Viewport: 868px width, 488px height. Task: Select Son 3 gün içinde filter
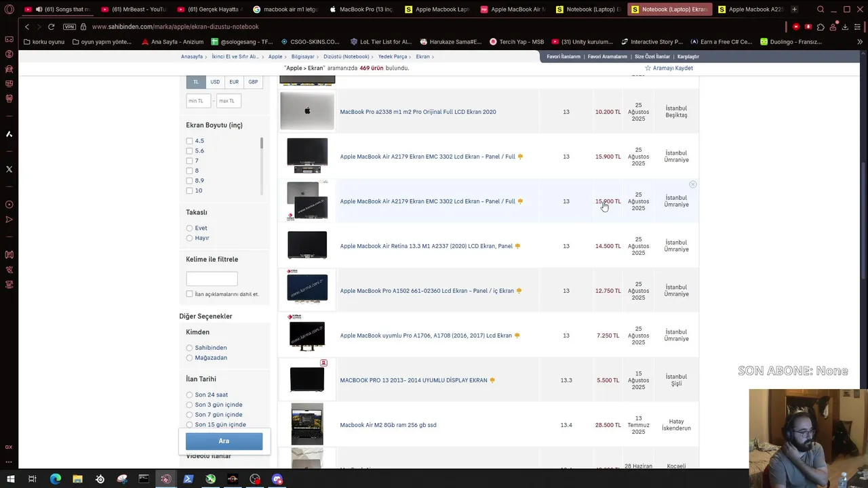pyautogui.click(x=189, y=405)
